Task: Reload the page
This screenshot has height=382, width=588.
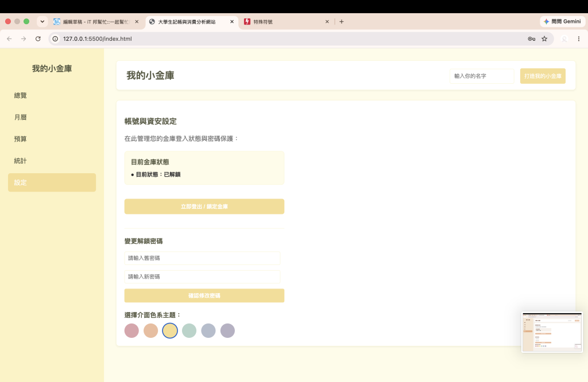Action: (x=38, y=38)
